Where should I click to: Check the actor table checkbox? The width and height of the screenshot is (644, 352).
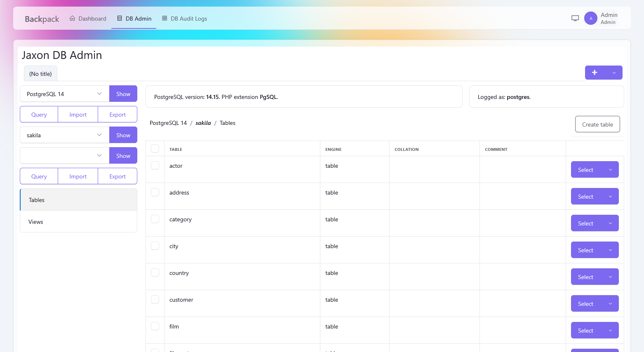pos(155,165)
